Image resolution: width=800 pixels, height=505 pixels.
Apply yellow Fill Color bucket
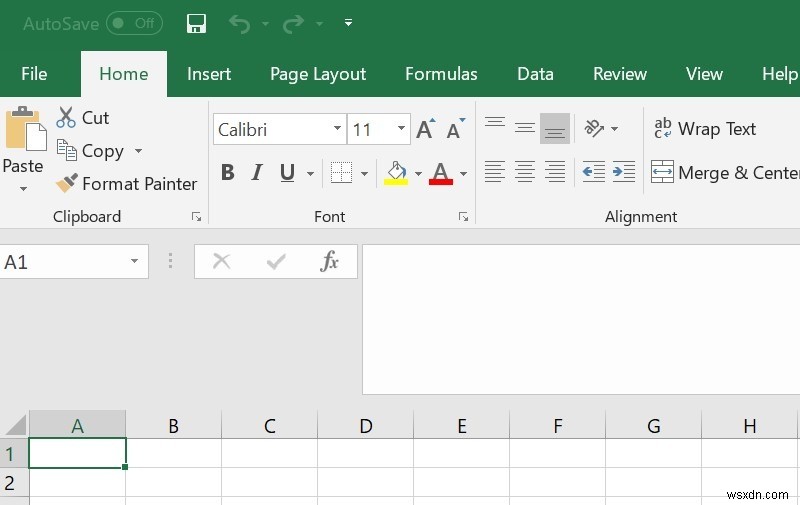pyautogui.click(x=396, y=173)
